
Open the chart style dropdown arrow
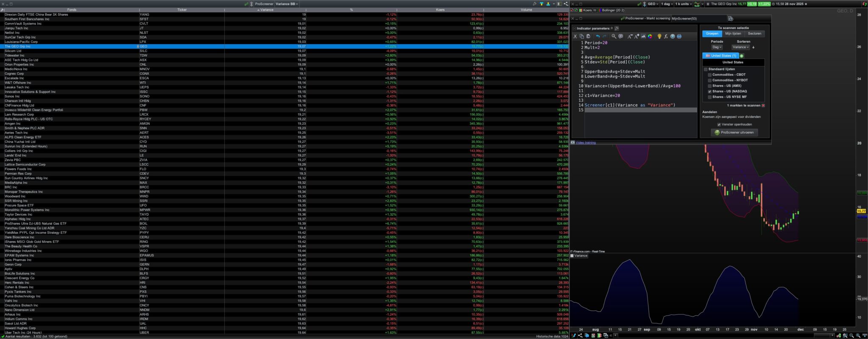tap(702, 4)
